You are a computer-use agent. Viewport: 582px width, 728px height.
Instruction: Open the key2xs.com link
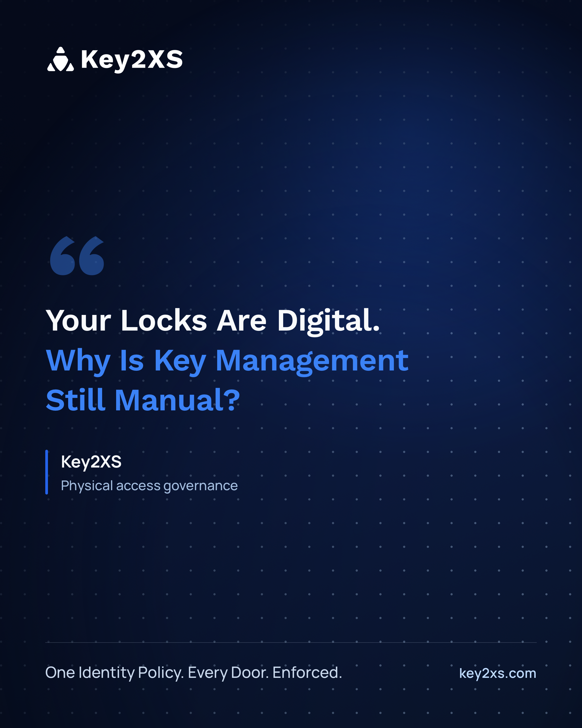[498, 673]
